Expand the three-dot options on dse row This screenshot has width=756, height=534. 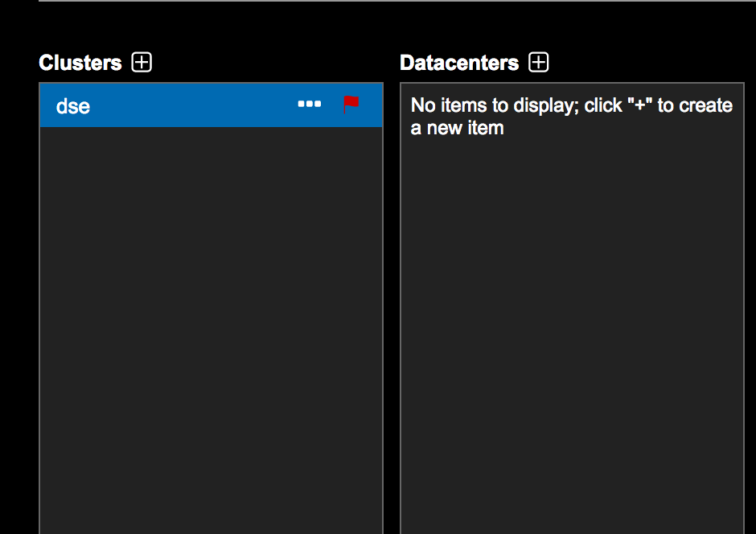click(310, 105)
